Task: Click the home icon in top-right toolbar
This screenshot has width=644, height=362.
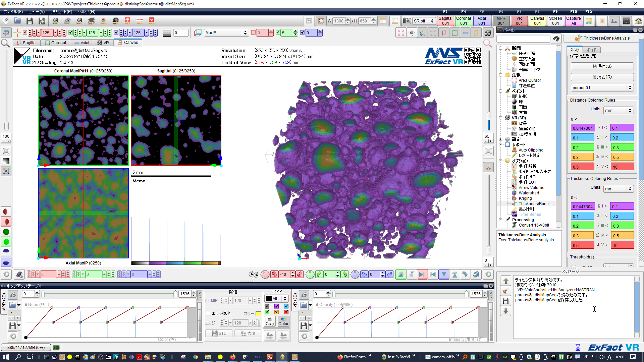Action: 638,21
